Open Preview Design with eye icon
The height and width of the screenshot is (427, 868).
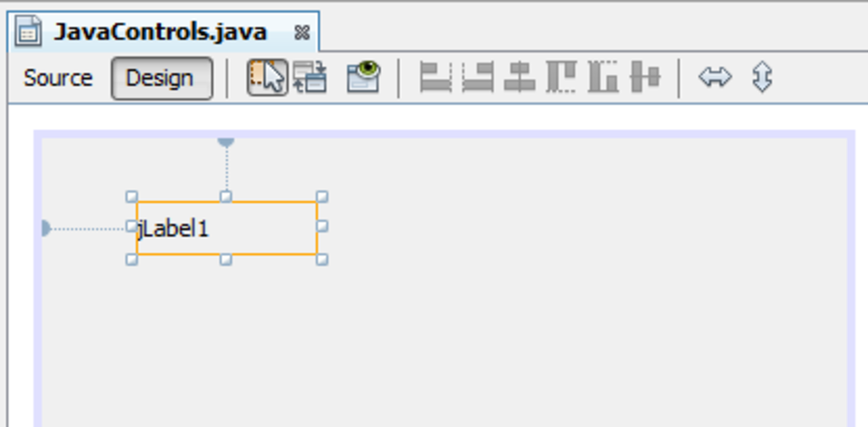[x=363, y=77]
